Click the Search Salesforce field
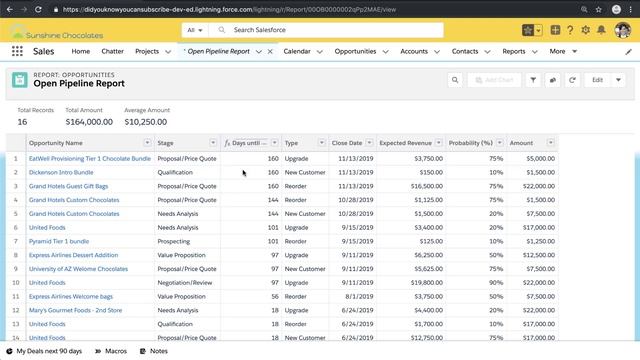 point(326,30)
